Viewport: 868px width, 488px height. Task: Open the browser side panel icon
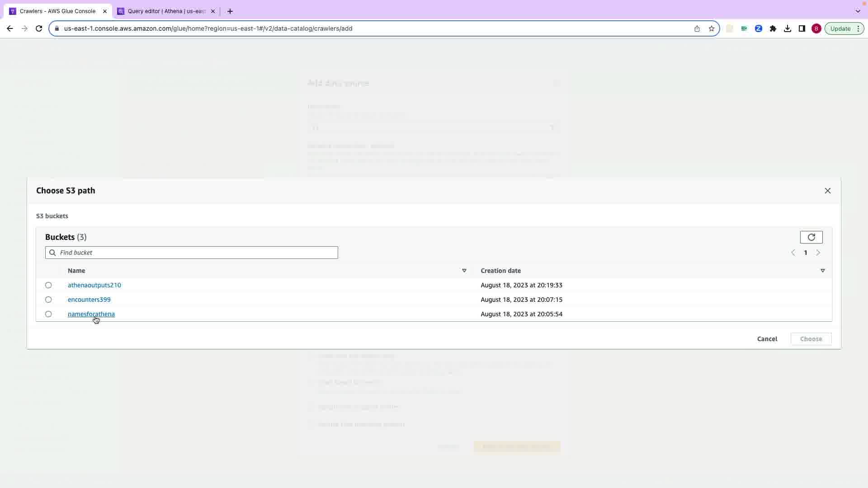coord(802,28)
